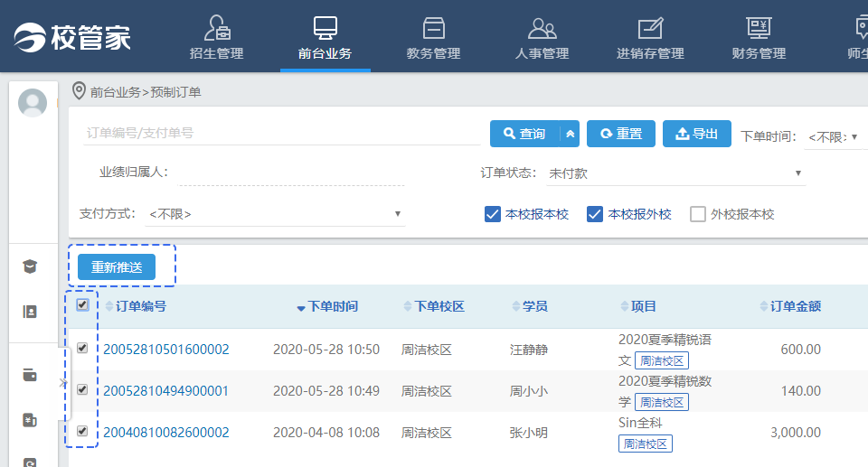Click the 重新推送 button
Image resolution: width=868 pixels, height=467 pixels.
point(117,266)
